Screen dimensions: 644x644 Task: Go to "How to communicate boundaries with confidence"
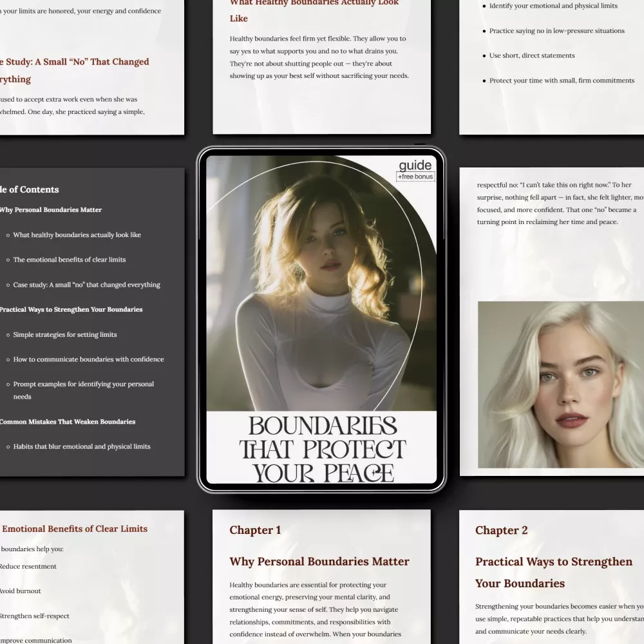tap(88, 359)
